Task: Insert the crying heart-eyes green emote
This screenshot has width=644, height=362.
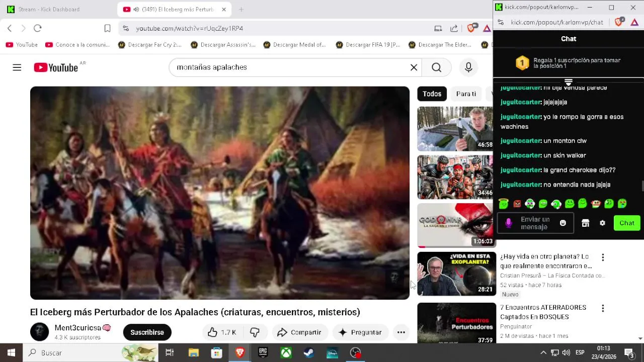Action: click(622, 204)
